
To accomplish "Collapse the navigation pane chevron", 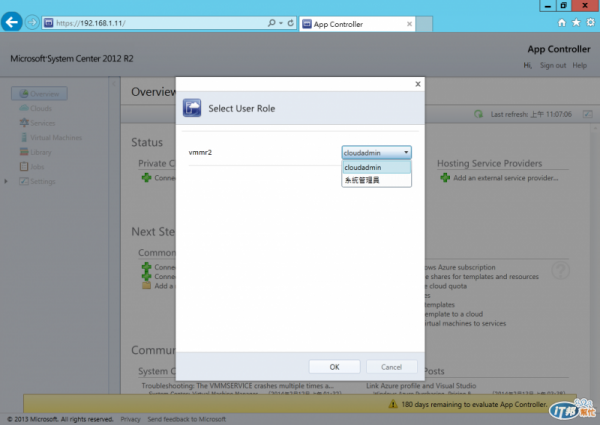I will (x=113, y=83).
